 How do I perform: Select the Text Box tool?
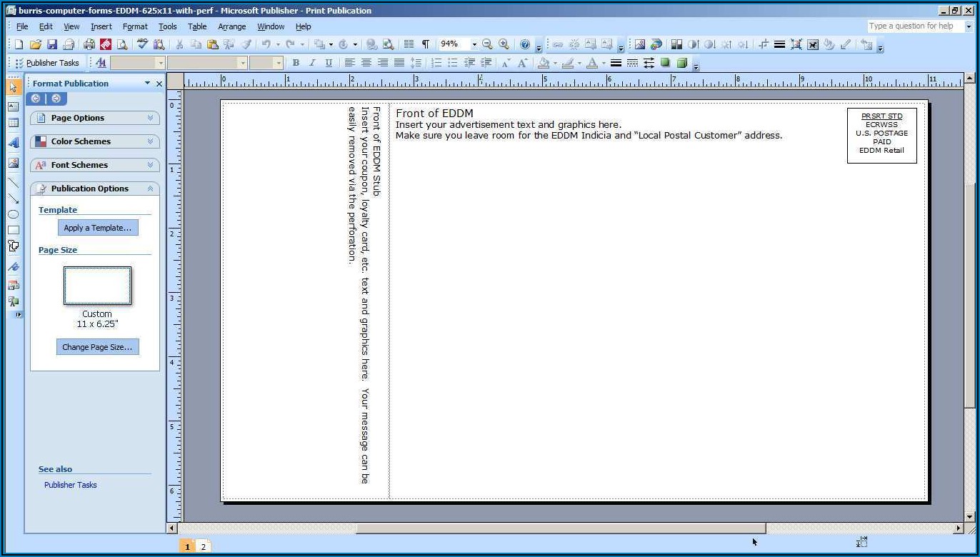[x=13, y=106]
